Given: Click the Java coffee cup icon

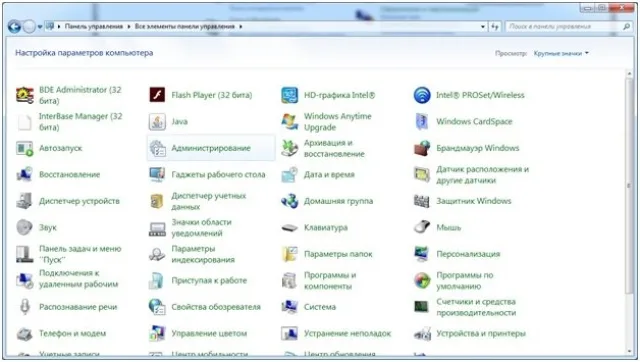Looking at the screenshot, I should tap(157, 122).
